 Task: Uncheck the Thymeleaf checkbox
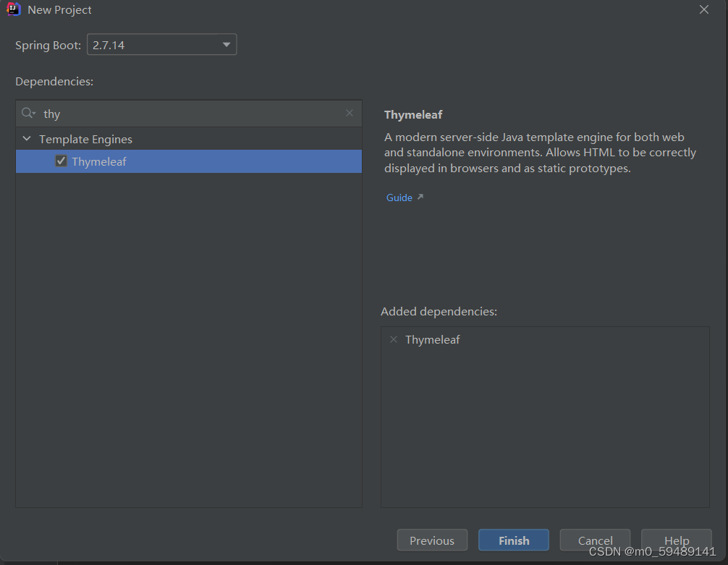(x=61, y=161)
